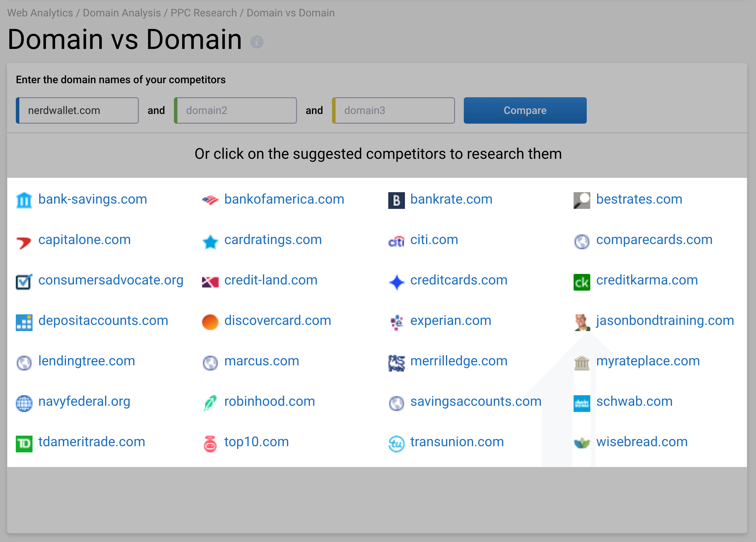
Task: Click the bestrates.com magnifier favicon
Action: click(x=582, y=200)
